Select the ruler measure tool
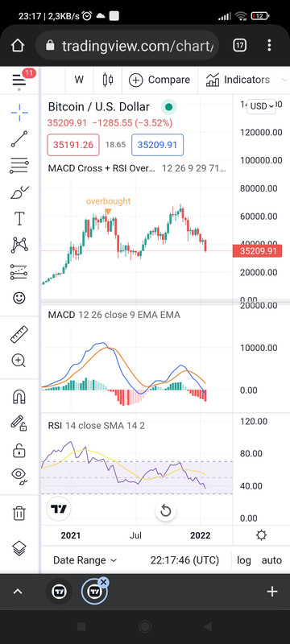This screenshot has height=644, width=290. 19,334
